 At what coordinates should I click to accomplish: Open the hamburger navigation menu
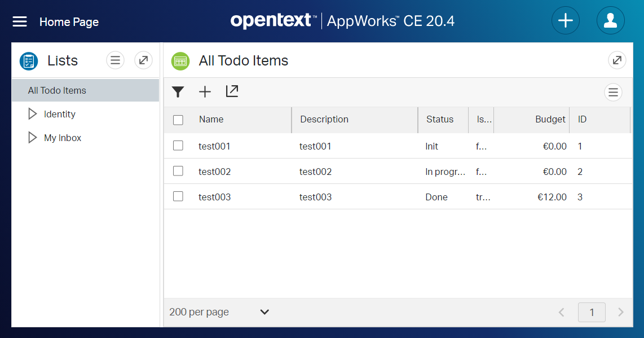pyautogui.click(x=20, y=21)
